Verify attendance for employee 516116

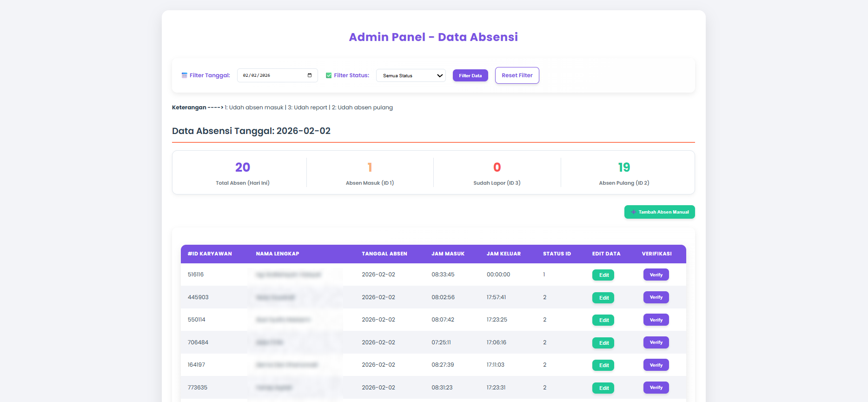656,275
